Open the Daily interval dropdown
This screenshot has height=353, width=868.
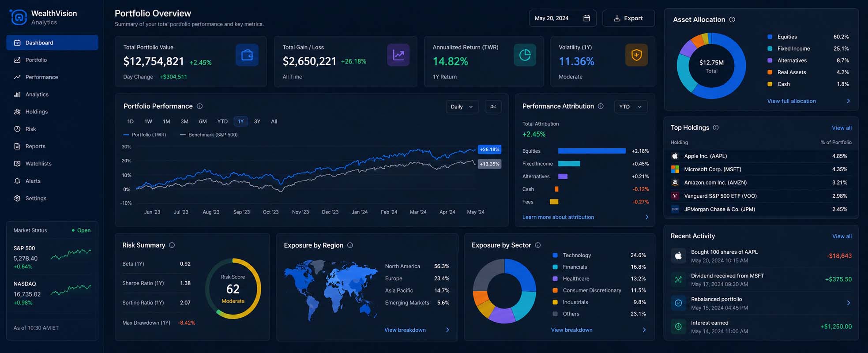(x=462, y=106)
